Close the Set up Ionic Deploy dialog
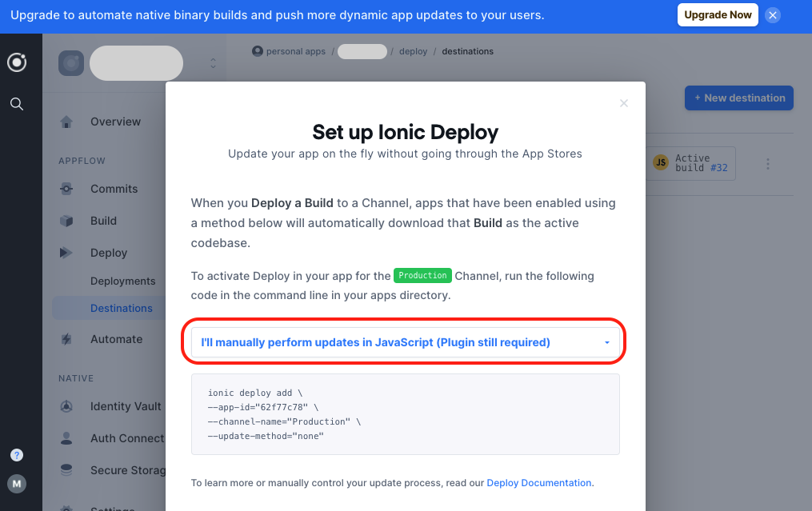Viewport: 812px width, 511px height. pos(624,103)
